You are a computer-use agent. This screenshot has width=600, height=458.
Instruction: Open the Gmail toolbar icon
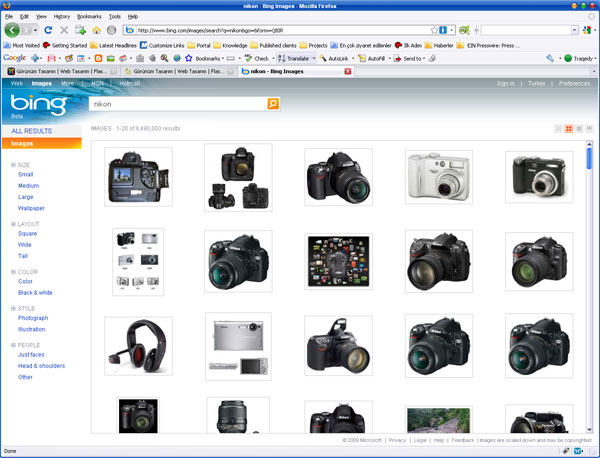51,58
